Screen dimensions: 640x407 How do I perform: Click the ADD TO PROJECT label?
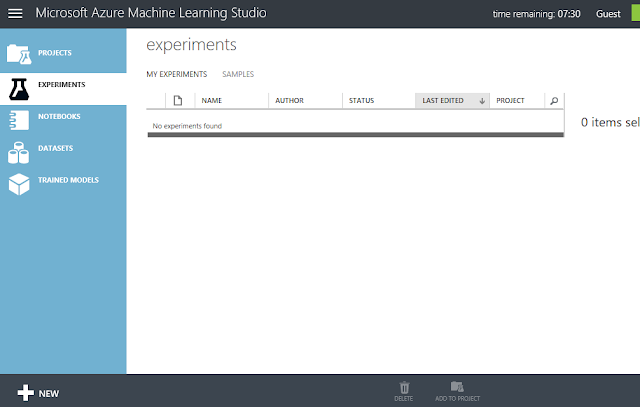point(458,398)
